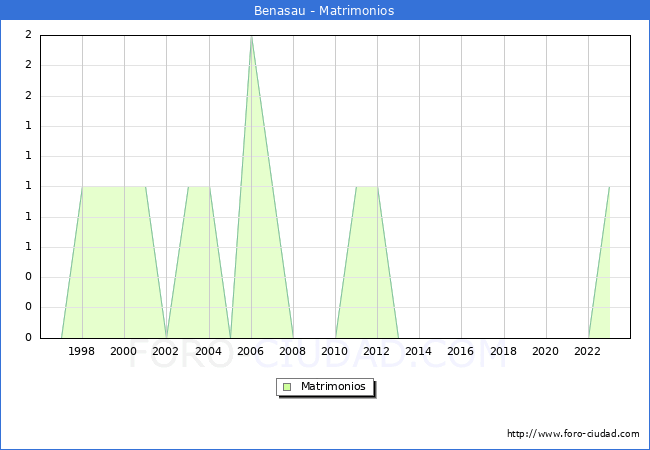Click the 2006 peak of the chart
The image size is (650, 450).
click(251, 37)
